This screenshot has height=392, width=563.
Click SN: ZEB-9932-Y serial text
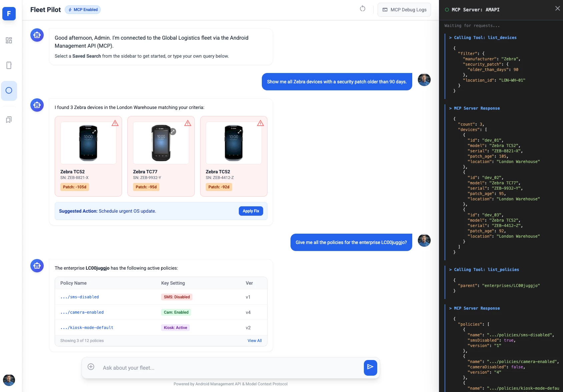click(147, 178)
